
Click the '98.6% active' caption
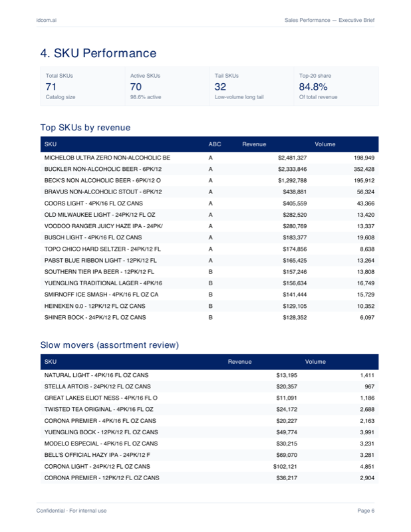pos(146,97)
